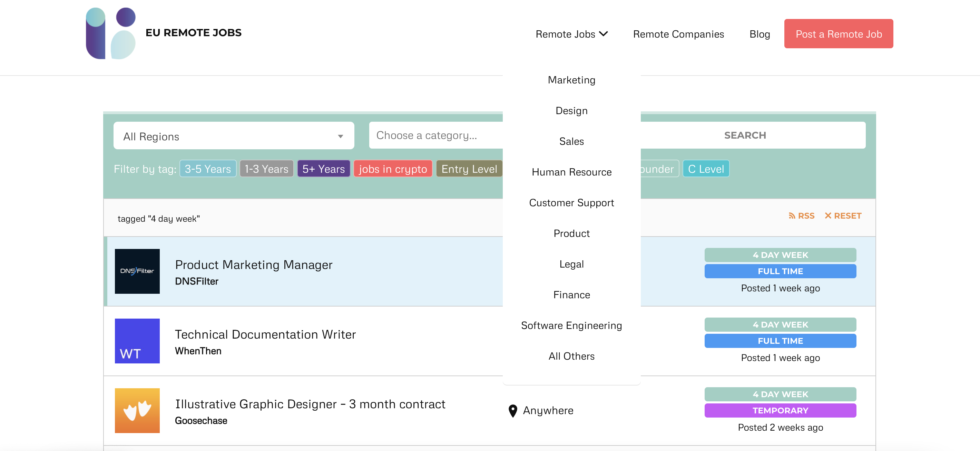The width and height of the screenshot is (980, 451).
Task: Toggle the 3-5 Years filter tag
Action: pos(207,169)
